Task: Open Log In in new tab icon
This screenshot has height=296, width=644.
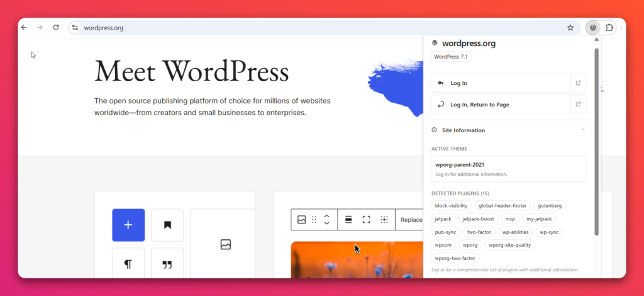Action: click(579, 83)
